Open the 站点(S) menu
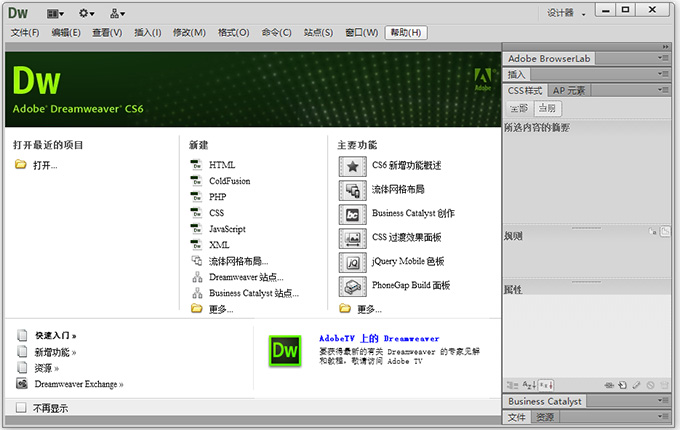 point(318,33)
